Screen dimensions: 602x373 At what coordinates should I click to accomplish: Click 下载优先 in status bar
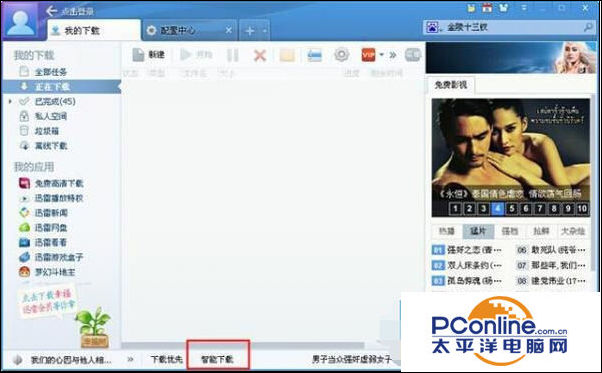click(166, 360)
